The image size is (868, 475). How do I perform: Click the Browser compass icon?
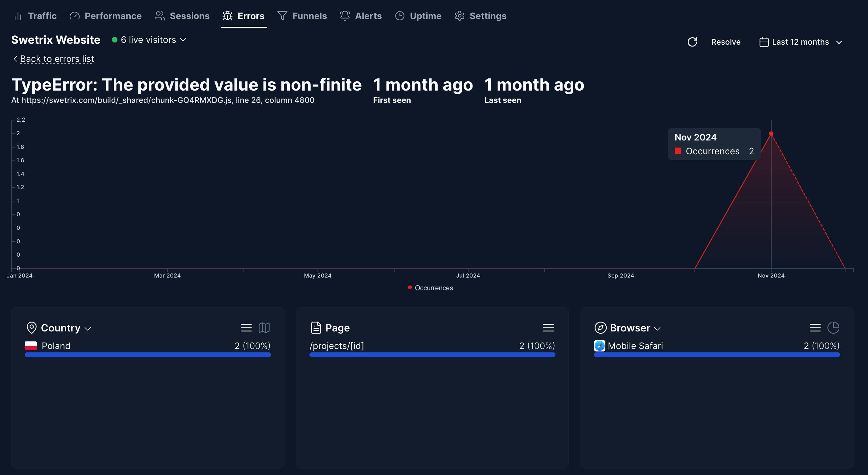point(600,327)
